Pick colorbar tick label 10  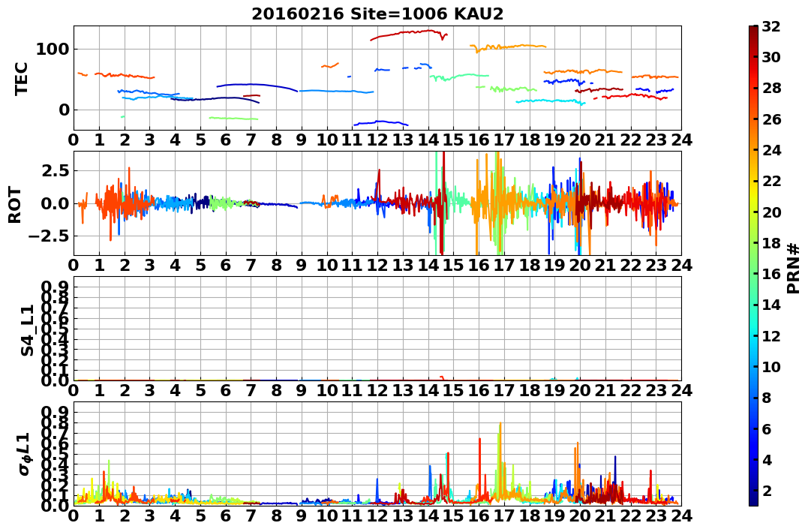[771, 366]
